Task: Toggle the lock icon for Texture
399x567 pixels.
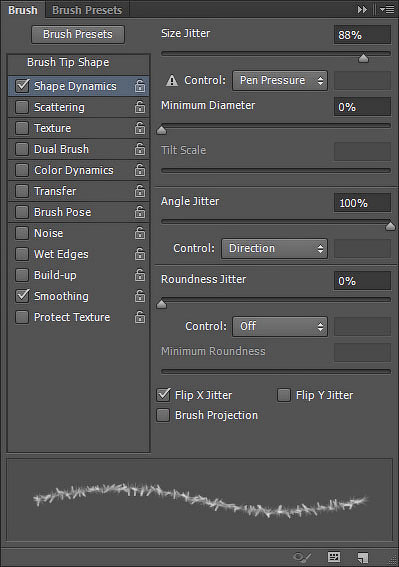Action: [x=140, y=128]
